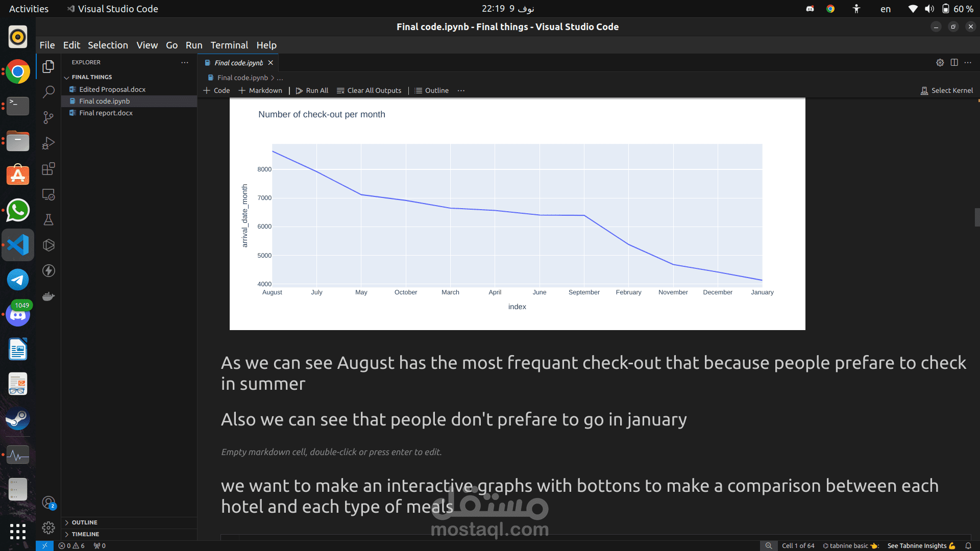
Task: Collapse the FINAL THINGS folder
Action: (x=67, y=77)
